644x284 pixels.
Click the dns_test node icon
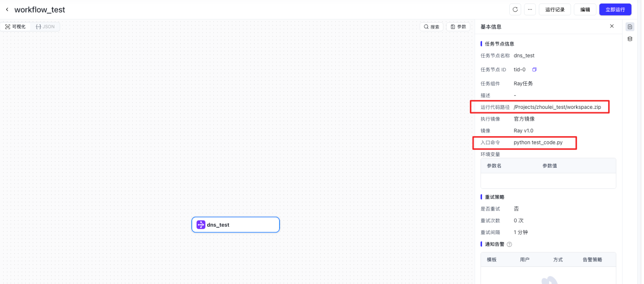point(201,225)
